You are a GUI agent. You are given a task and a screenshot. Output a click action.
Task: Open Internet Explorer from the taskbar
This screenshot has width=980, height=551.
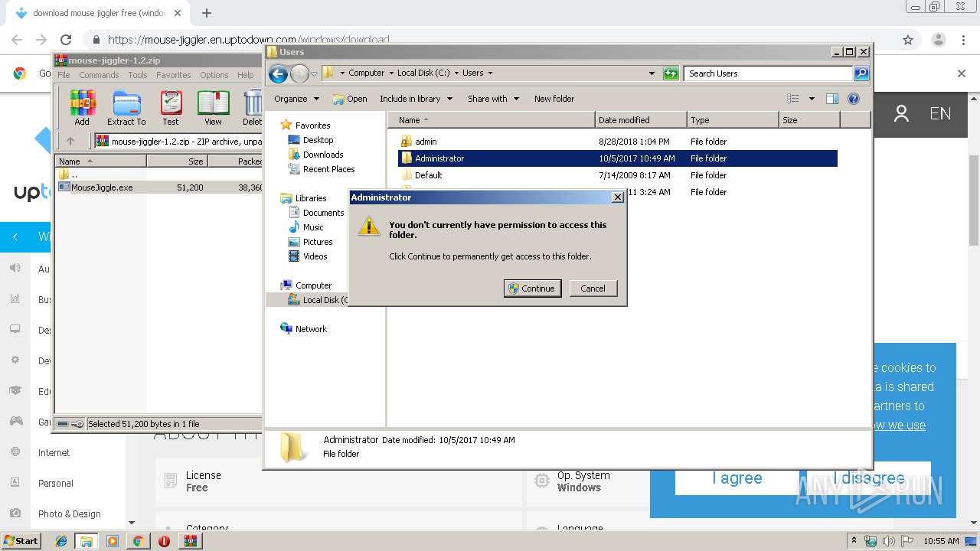(x=61, y=541)
